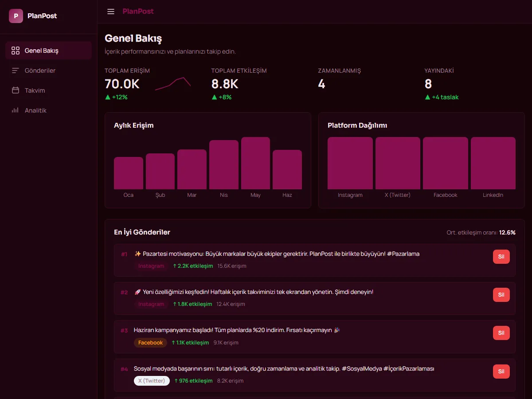Select the May bar in Aylık Erişim

pyautogui.click(x=255, y=163)
